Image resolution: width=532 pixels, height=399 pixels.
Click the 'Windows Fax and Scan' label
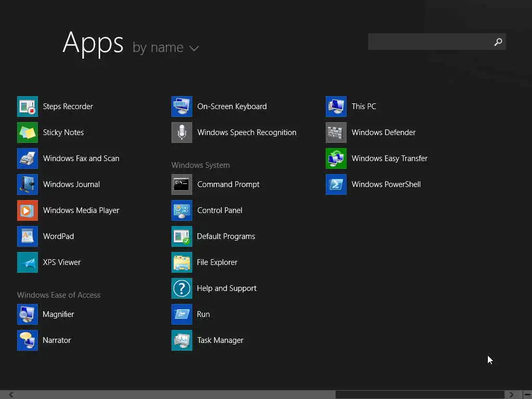pos(81,158)
